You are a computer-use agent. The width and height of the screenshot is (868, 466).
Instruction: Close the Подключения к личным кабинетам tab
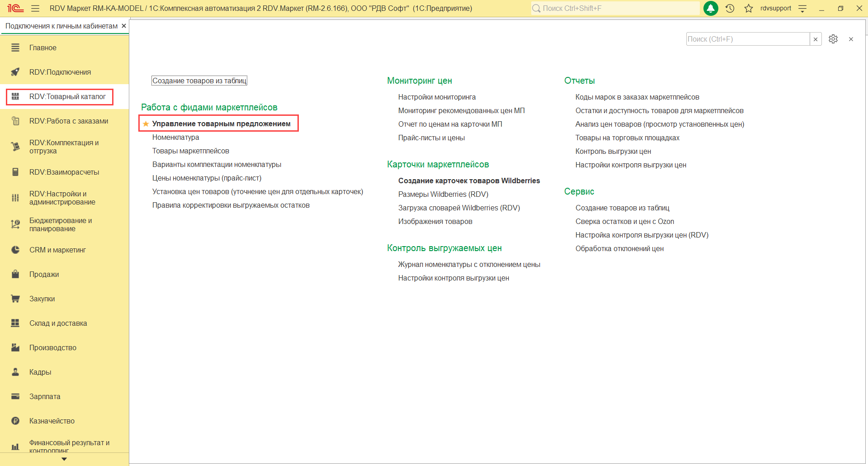[x=124, y=26]
